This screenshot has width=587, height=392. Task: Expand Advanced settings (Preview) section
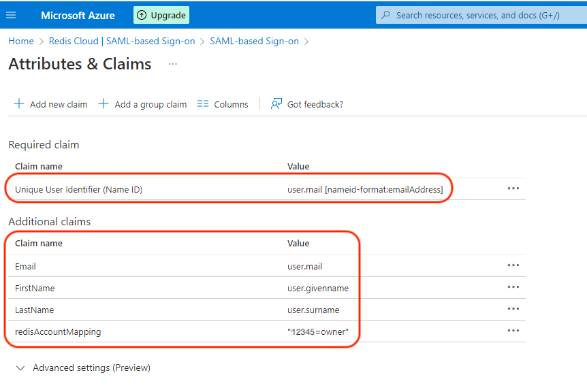(83, 367)
